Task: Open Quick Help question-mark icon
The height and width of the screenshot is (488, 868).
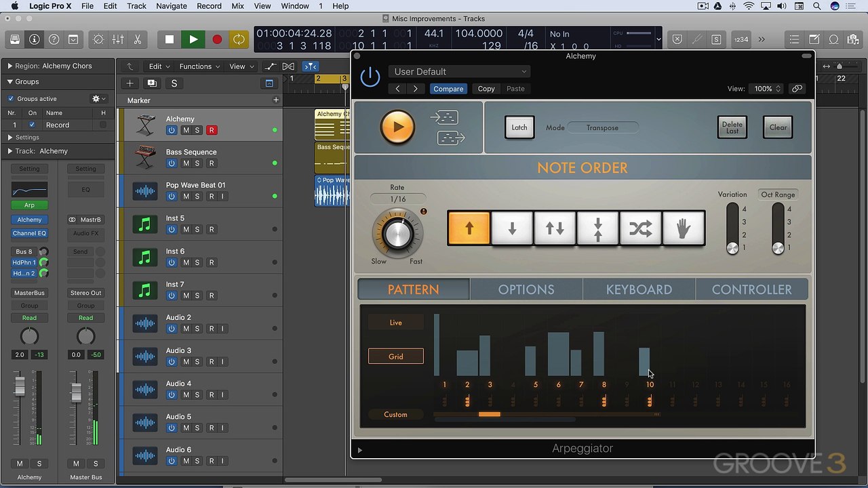Action: (54, 39)
